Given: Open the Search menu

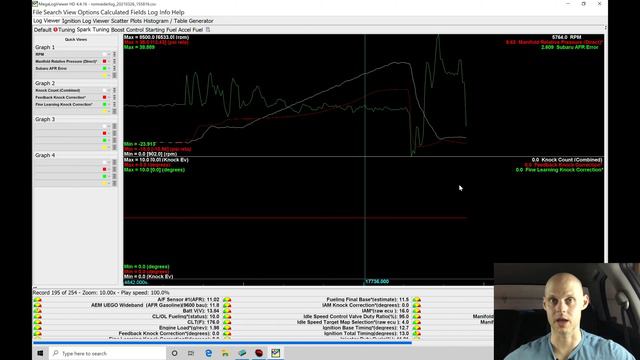Looking at the screenshot, I should tap(52, 12).
